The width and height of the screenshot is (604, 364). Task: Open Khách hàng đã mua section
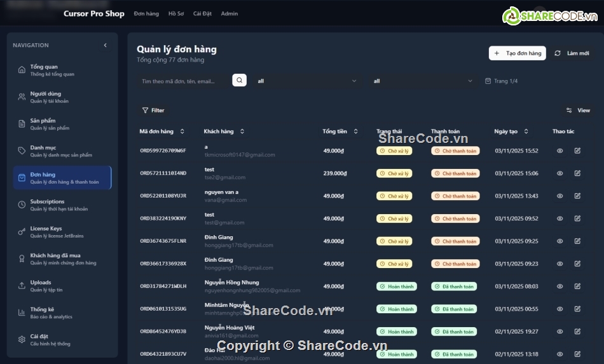tap(62, 259)
